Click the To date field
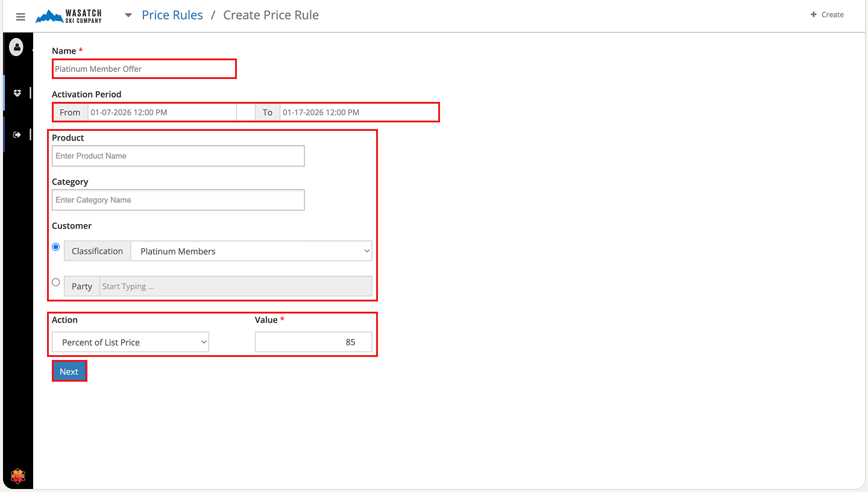Viewport: 868px width, 492px height. click(x=358, y=112)
